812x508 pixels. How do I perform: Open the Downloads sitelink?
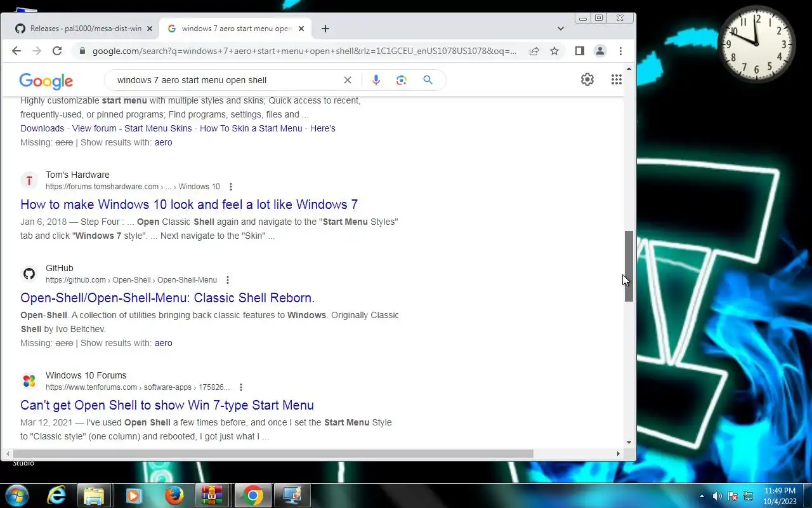[x=42, y=128]
